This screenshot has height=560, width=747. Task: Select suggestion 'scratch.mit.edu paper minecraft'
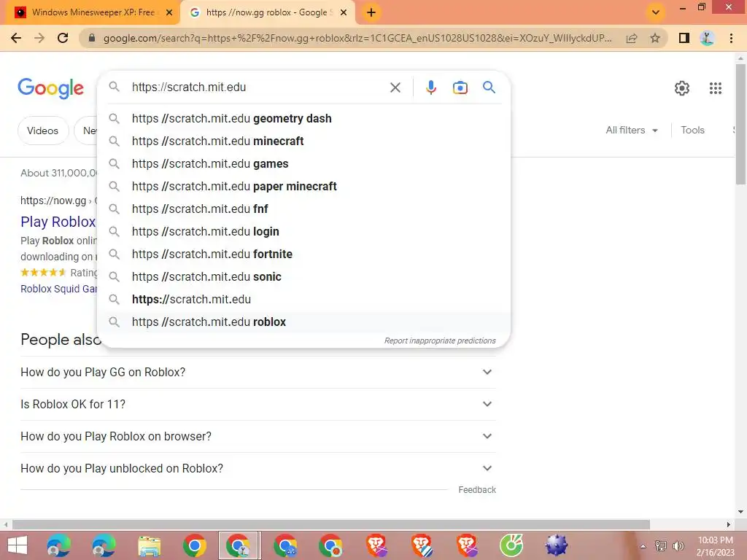point(303,186)
